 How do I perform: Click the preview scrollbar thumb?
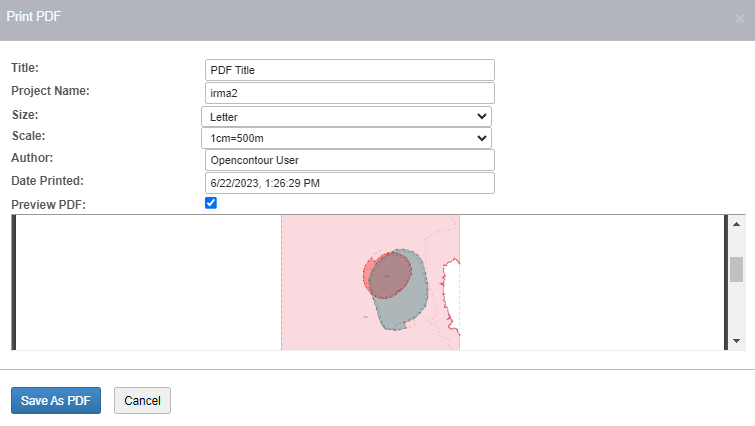(736, 269)
